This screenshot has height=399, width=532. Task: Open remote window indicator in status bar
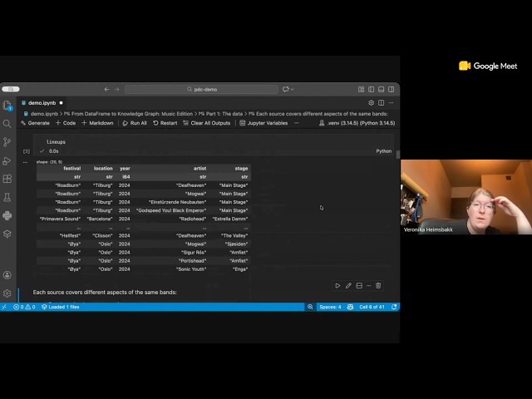(x=4, y=307)
